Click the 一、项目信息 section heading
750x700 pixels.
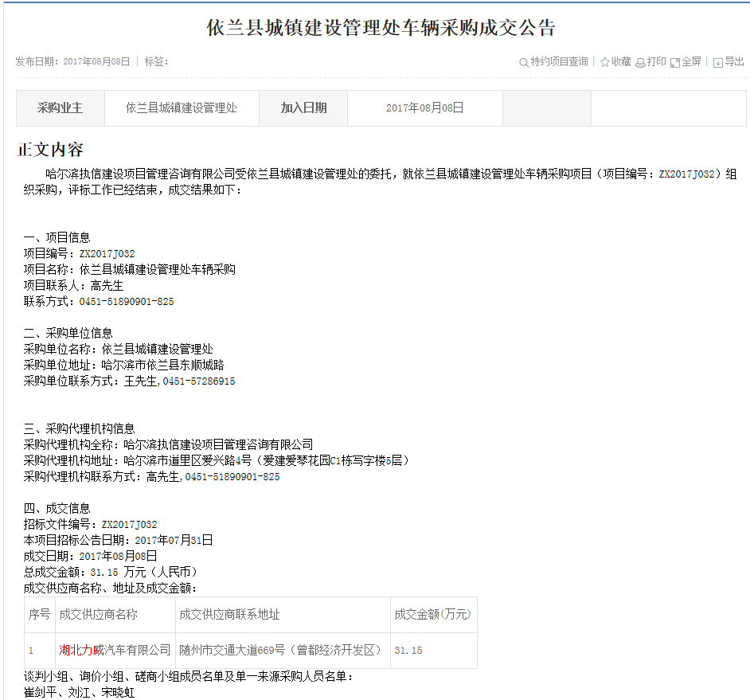tap(57, 237)
